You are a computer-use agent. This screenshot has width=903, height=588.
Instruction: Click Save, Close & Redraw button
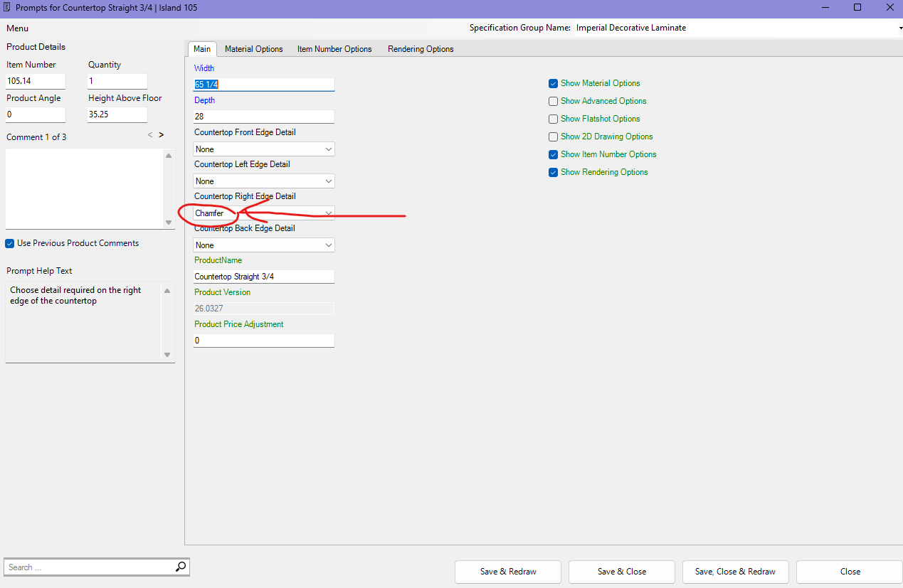(736, 572)
